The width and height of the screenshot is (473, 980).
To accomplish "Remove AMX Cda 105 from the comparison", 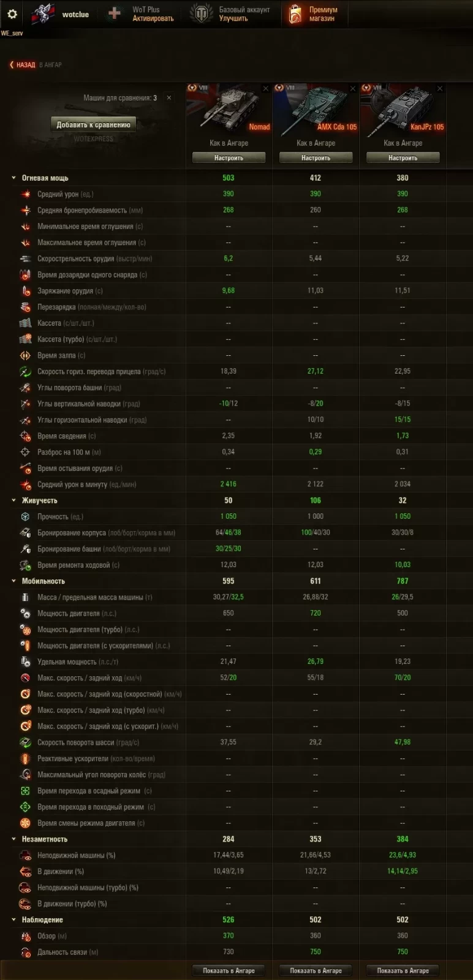I will point(353,89).
